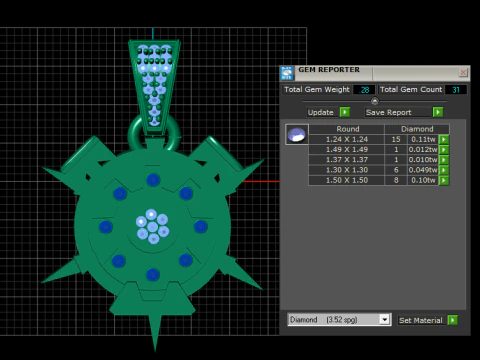Viewport: 480px width, 360px height.
Task: Click green arrow on 1.24 X 1.24 row
Action: point(444,139)
